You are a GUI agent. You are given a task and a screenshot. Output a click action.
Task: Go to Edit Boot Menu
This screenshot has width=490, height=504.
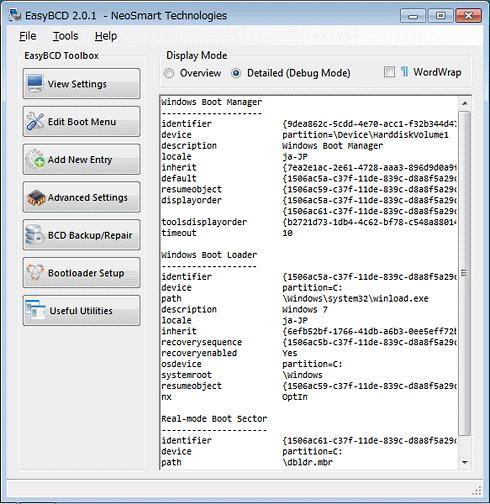click(81, 121)
